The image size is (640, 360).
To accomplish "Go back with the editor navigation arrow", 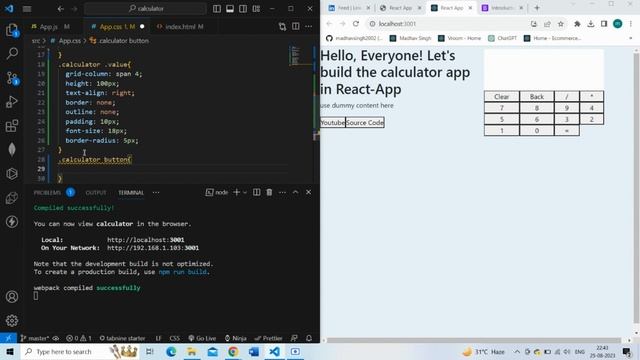I will tap(61, 9).
